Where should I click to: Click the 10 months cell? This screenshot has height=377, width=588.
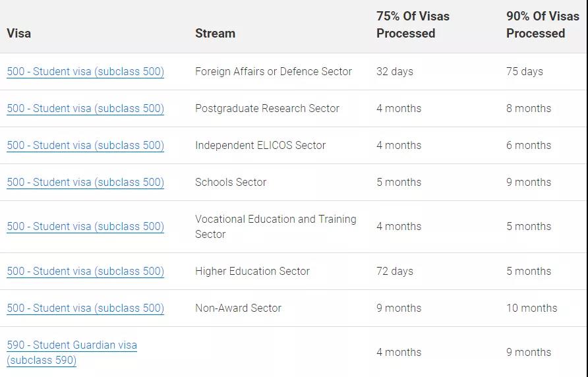(532, 308)
